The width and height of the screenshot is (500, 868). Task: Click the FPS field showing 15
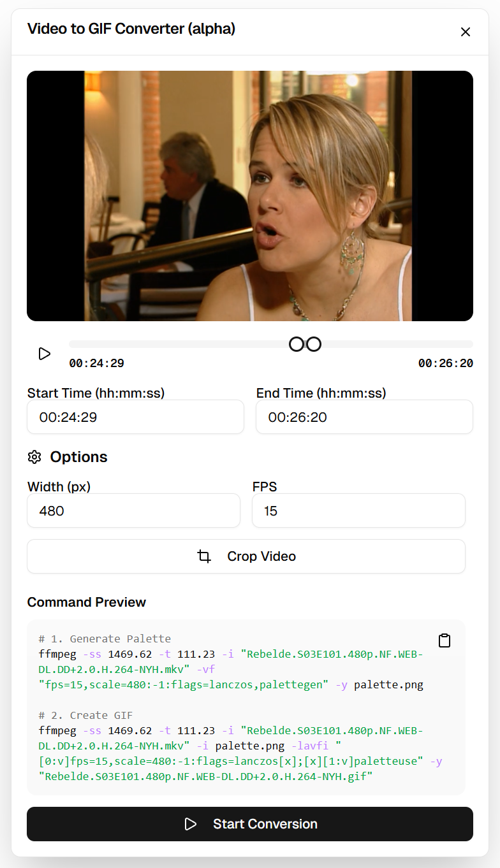coord(358,511)
